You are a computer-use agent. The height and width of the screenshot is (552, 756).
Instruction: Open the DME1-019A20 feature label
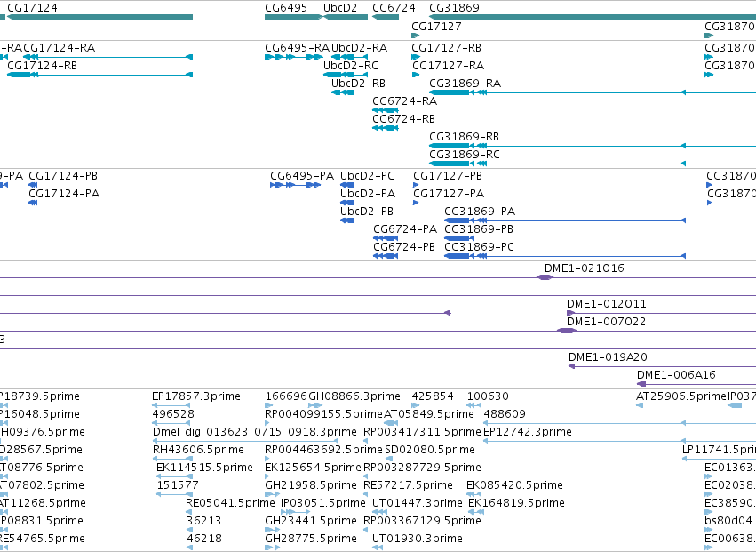[608, 357]
